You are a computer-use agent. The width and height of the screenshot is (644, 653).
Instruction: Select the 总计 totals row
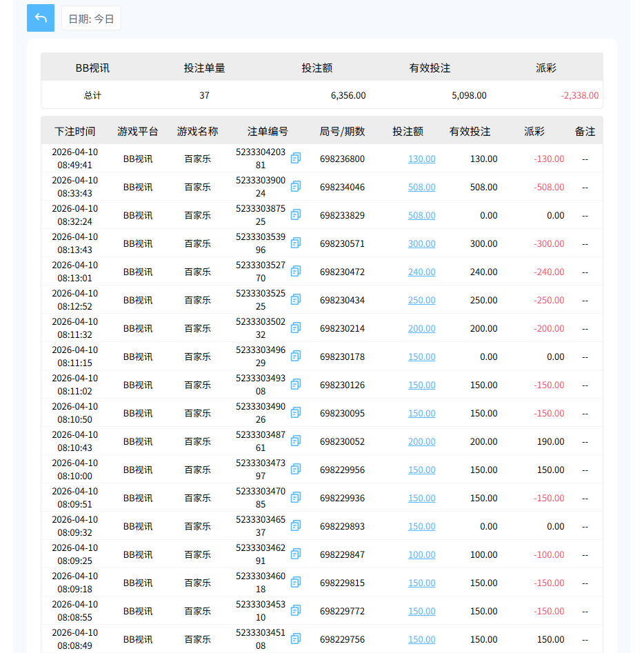[92, 95]
